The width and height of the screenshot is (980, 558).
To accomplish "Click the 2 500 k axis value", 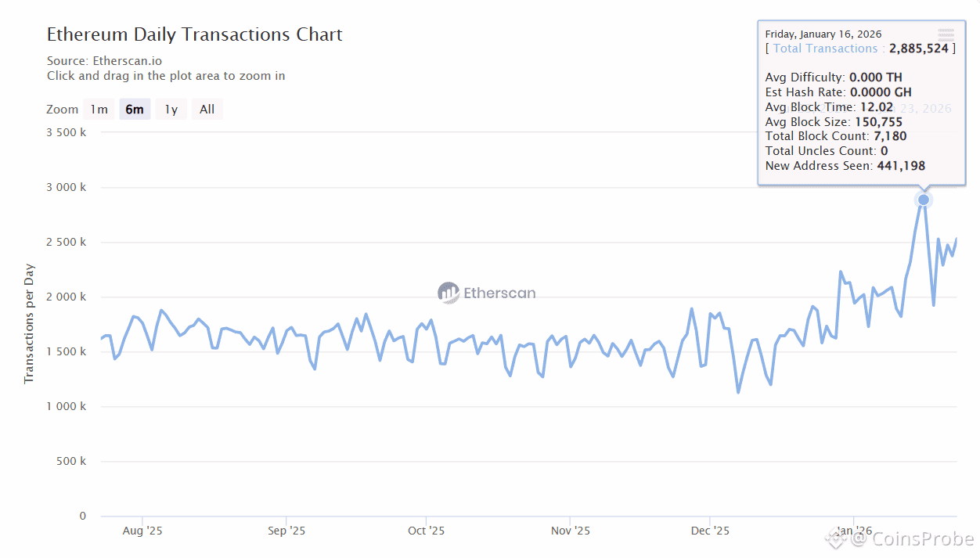I will point(67,243).
